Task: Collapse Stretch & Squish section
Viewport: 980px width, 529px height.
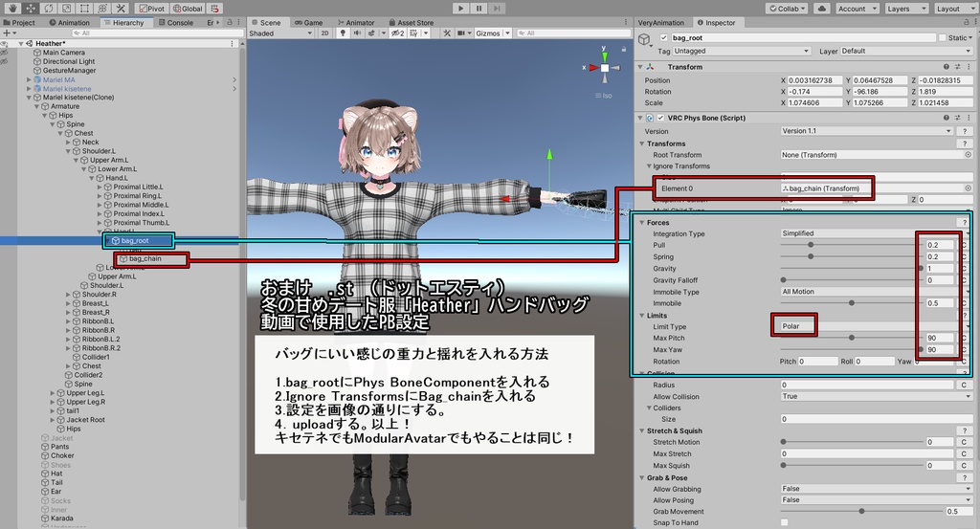Action: [642, 430]
